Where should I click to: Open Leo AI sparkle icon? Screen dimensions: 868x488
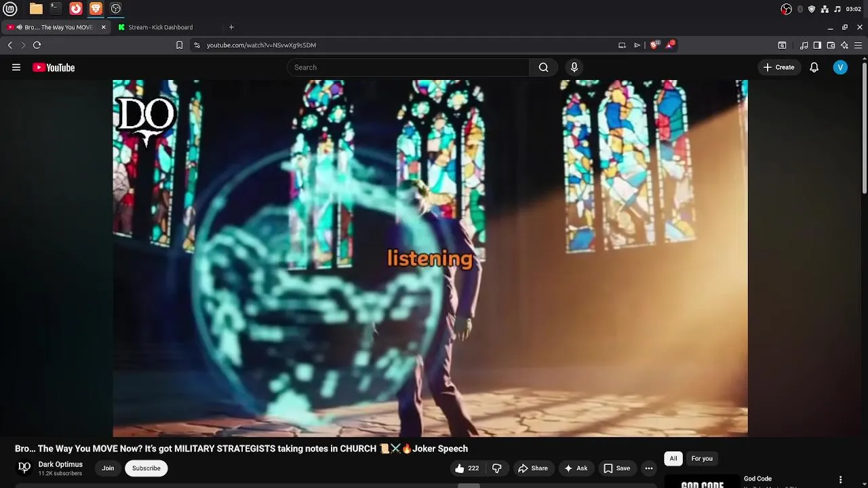[x=844, y=45]
